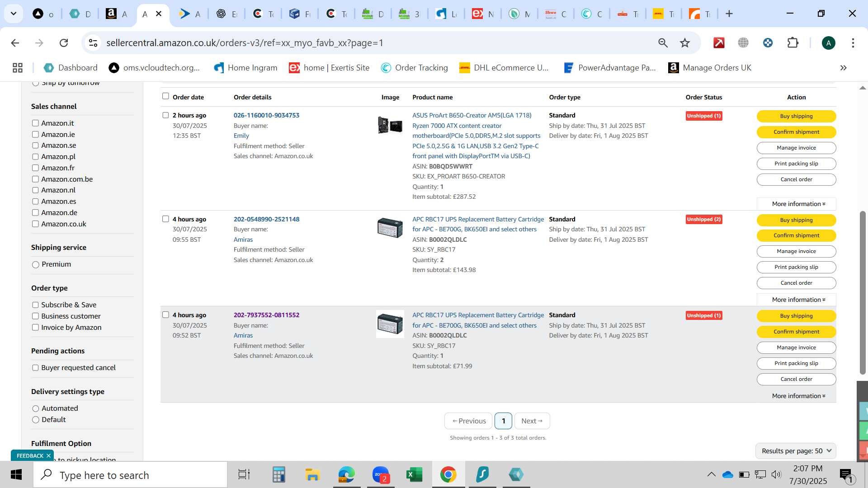Launch Calculator from the taskbar
868x488 pixels.
[x=278, y=475]
